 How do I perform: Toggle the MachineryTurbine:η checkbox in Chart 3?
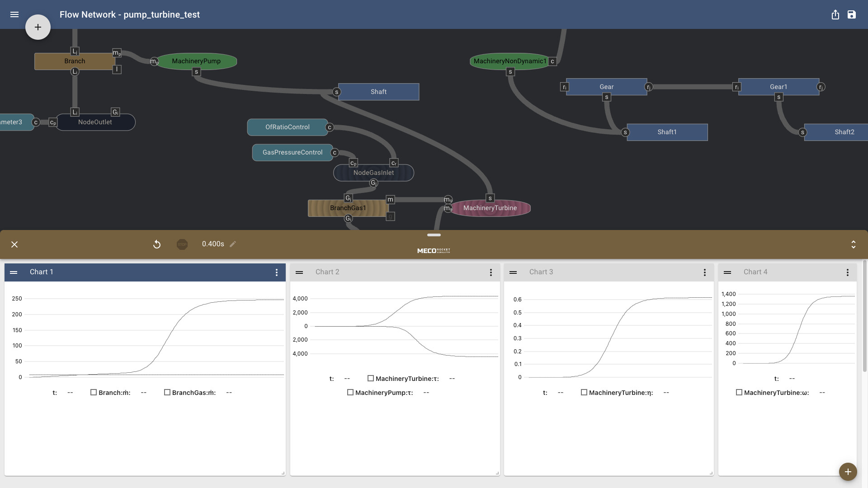tap(584, 392)
